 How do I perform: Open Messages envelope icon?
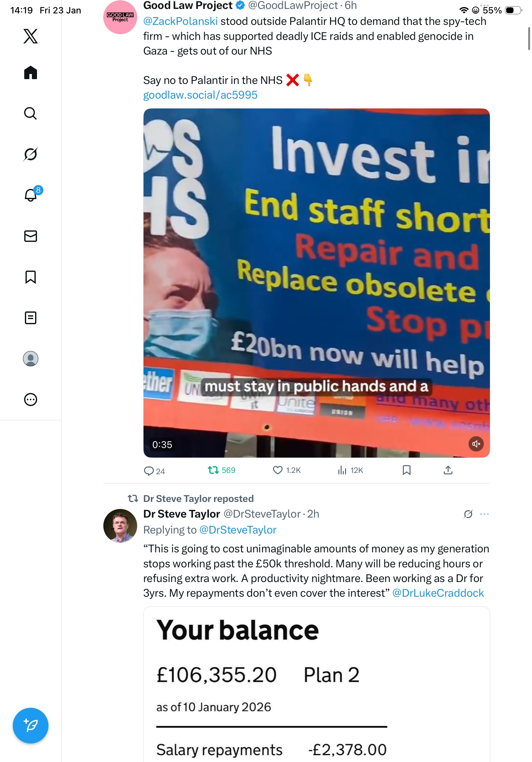pyautogui.click(x=31, y=236)
